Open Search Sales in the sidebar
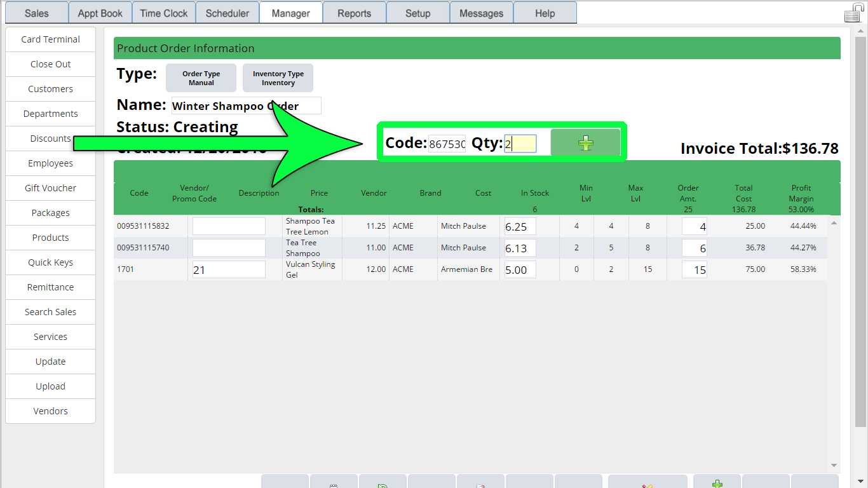Screen dimensions: 868x488 (50, 312)
